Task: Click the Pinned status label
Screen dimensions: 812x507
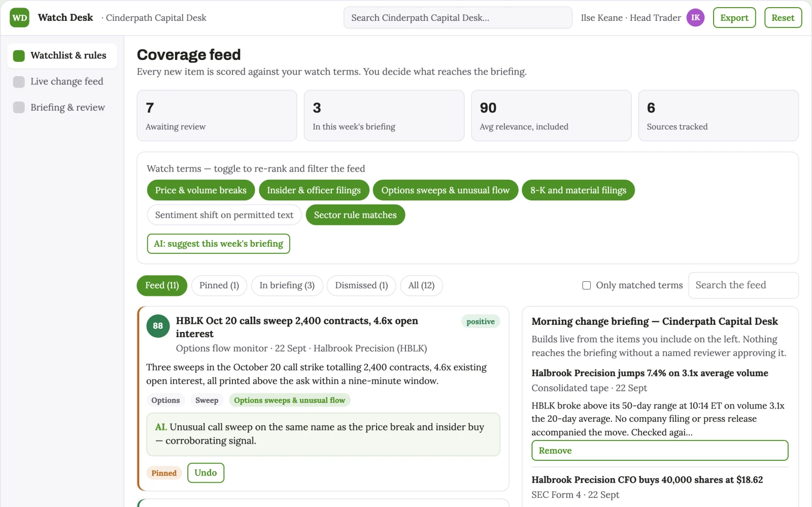Action: [x=164, y=473]
